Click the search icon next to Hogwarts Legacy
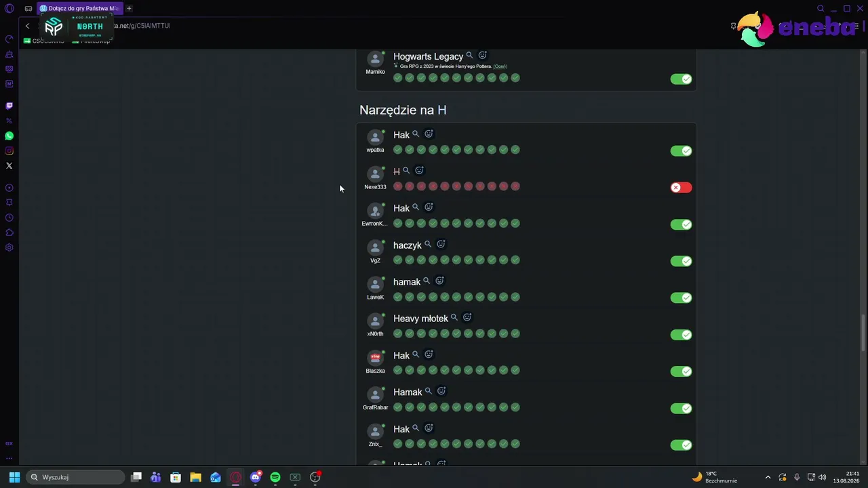Screen dimensions: 868x488 [469, 55]
